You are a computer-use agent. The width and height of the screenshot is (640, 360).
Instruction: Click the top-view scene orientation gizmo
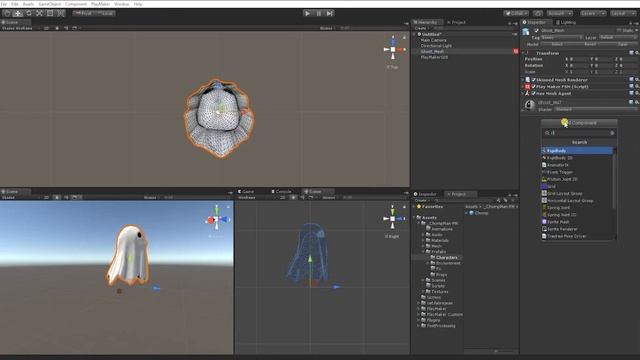(393, 49)
